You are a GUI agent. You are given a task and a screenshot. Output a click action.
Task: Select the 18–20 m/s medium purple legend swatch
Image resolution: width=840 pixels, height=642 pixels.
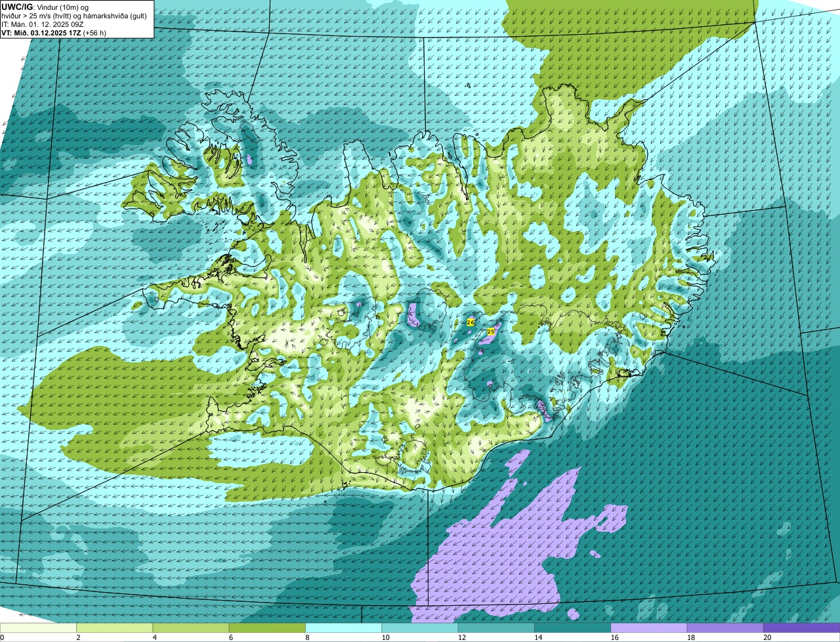725,628
